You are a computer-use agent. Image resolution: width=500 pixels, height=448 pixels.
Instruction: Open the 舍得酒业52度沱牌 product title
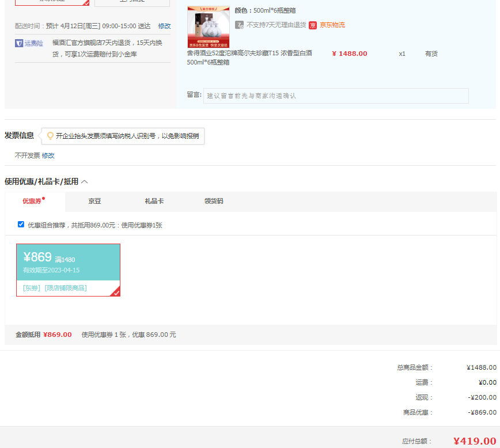[x=249, y=58]
